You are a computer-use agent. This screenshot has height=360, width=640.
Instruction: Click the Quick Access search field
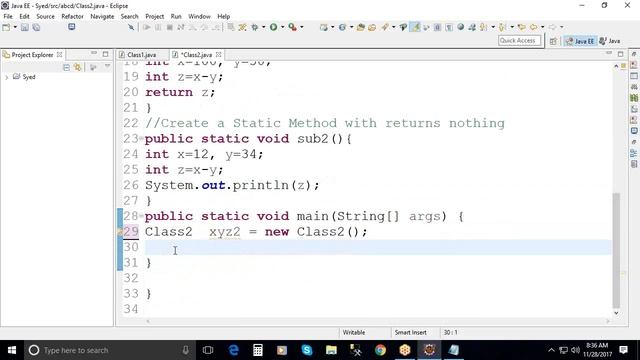pyautogui.click(x=520, y=40)
